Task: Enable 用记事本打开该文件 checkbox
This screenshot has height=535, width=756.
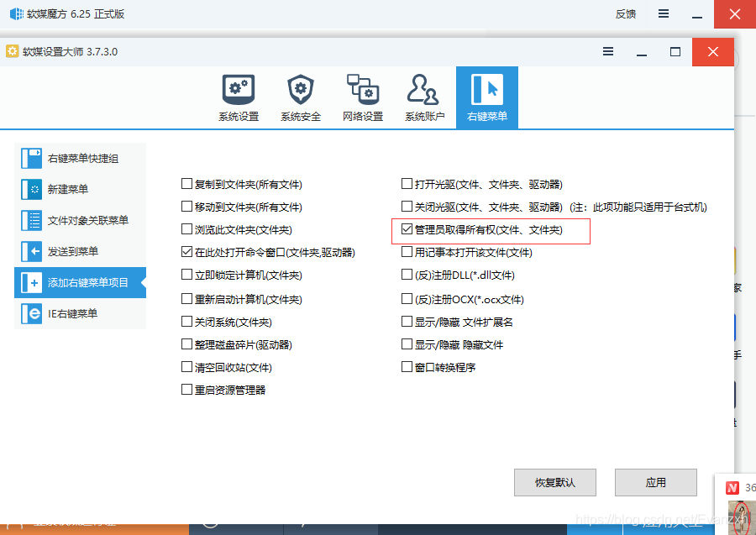Action: (x=407, y=252)
